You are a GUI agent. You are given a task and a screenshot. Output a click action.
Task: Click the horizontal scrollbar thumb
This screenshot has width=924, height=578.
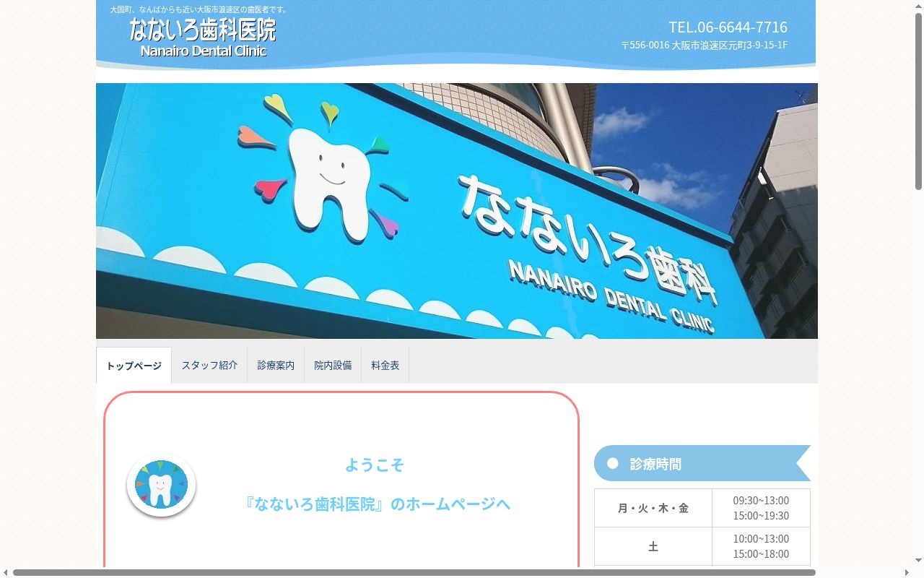[414, 572]
